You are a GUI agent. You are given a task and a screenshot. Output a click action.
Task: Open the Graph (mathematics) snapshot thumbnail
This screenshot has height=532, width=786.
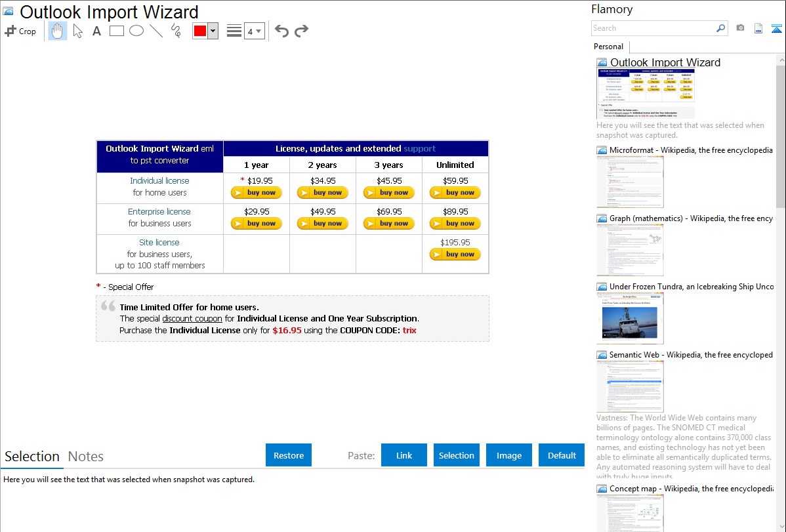coord(630,250)
